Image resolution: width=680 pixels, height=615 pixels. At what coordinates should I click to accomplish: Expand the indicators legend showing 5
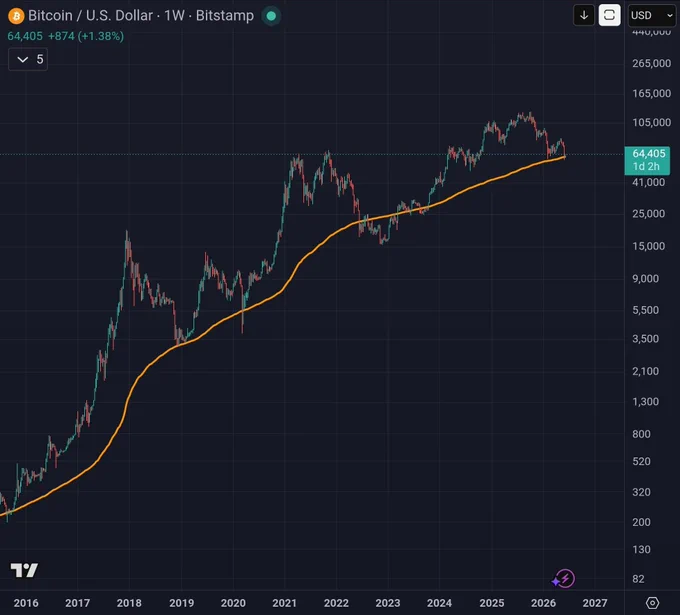(x=28, y=59)
